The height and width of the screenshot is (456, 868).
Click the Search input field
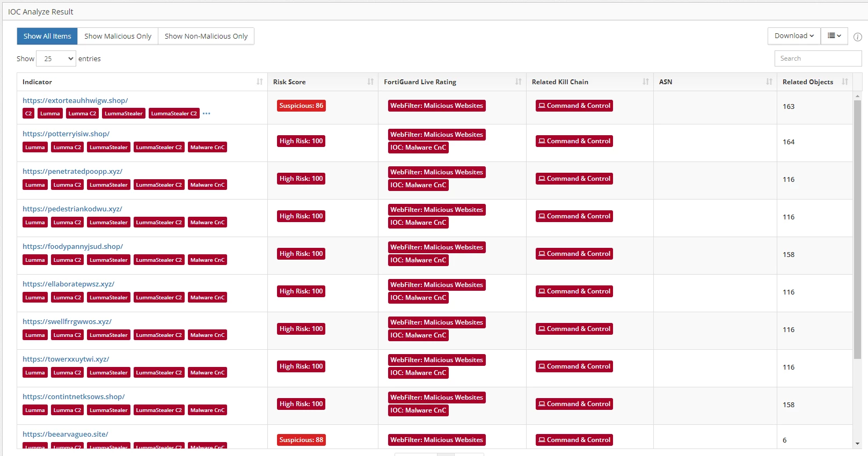tap(818, 58)
